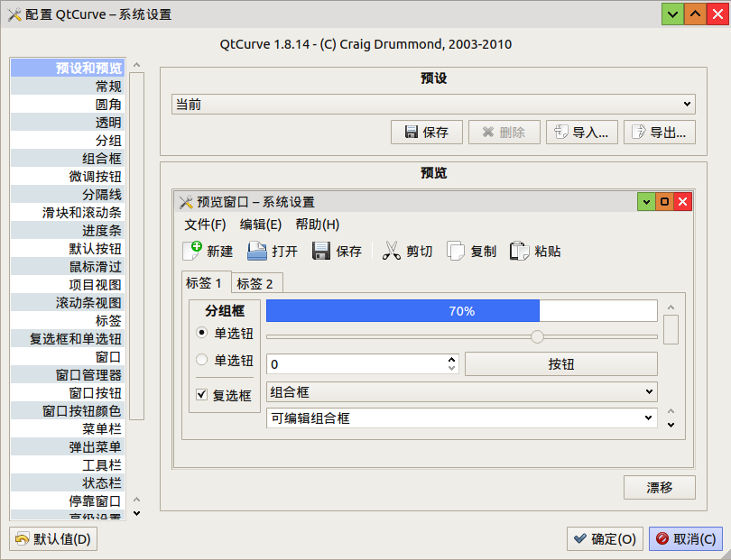Click the 粘贴 (Paste) clipboard icon
The image size is (731, 560).
pyautogui.click(x=519, y=251)
